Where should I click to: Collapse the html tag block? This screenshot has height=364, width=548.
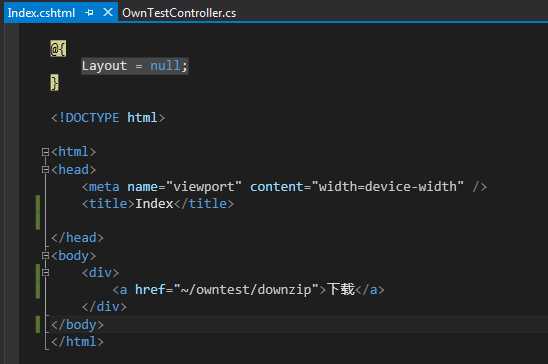coord(45,152)
